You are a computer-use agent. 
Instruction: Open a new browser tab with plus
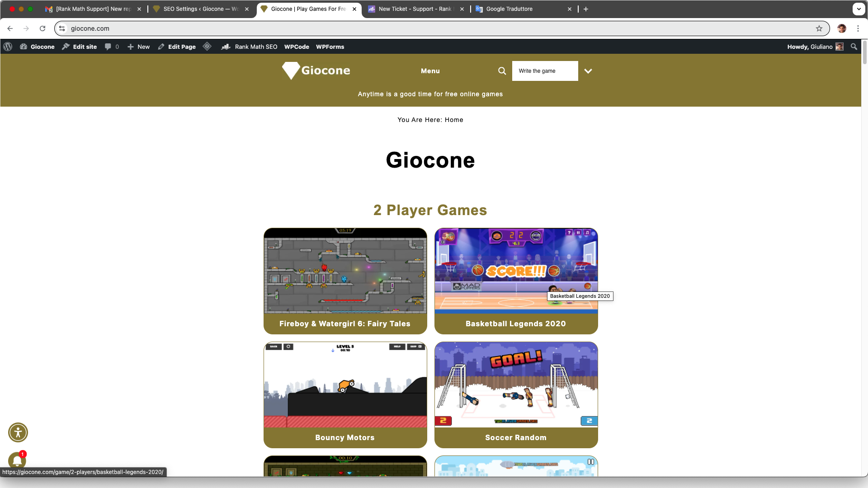coord(586,9)
